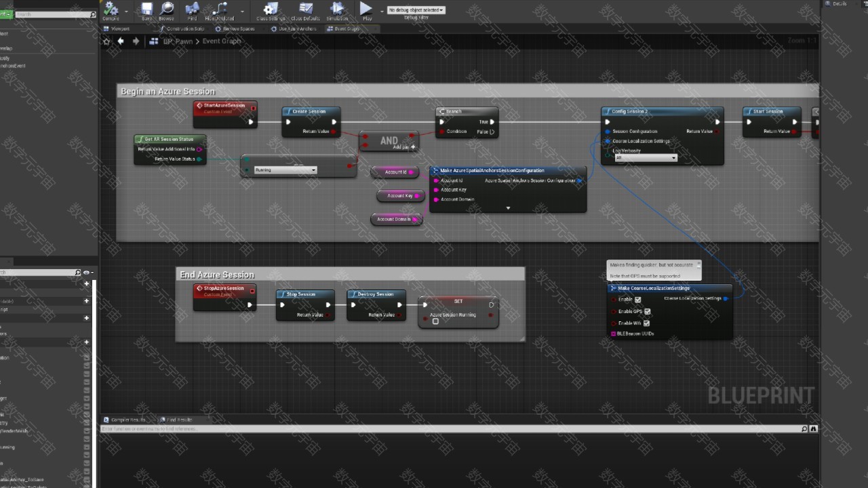Viewport: 868px width, 488px height.
Task: Click Add pin on the AND node
Action: pyautogui.click(x=405, y=146)
